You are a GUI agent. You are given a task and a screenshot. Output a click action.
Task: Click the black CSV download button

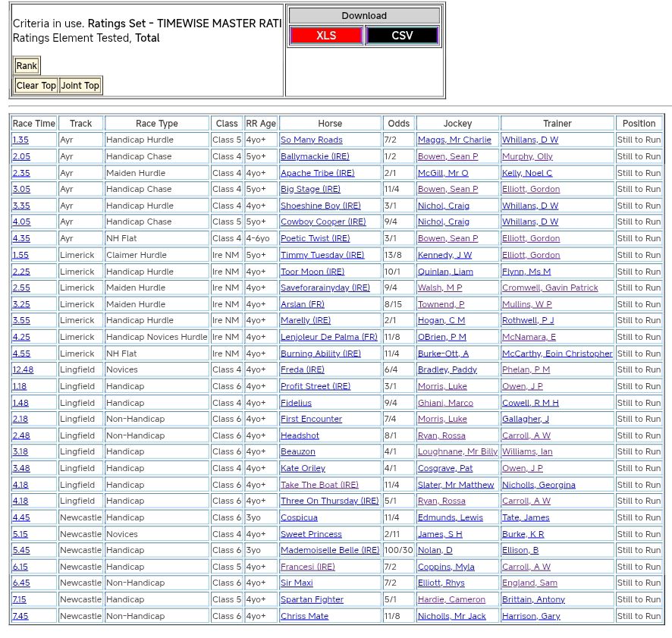402,36
